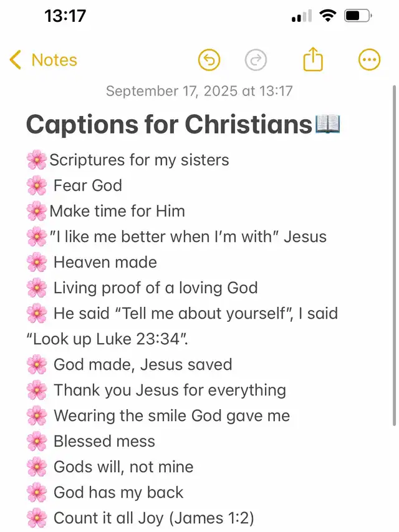399x532 pixels.
Task: Place cursor in Captions for Christians title
Action: pos(168,125)
